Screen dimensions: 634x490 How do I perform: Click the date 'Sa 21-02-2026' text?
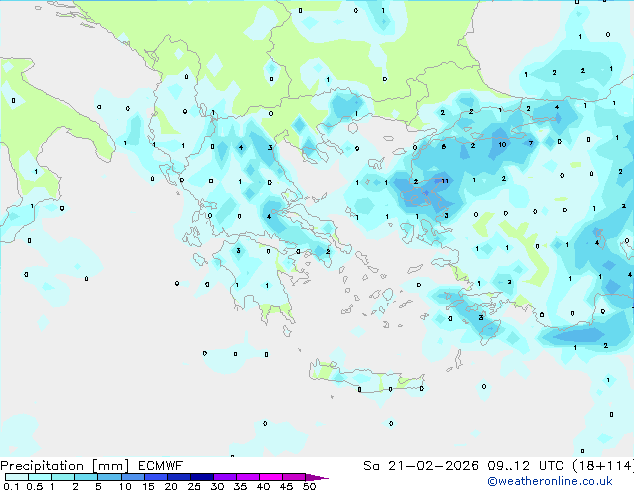421,466
